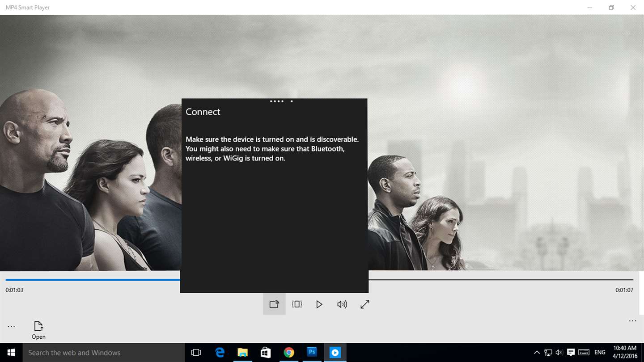The height and width of the screenshot is (362, 644).
Task: Open Task View from the taskbar
Action: coord(196,353)
